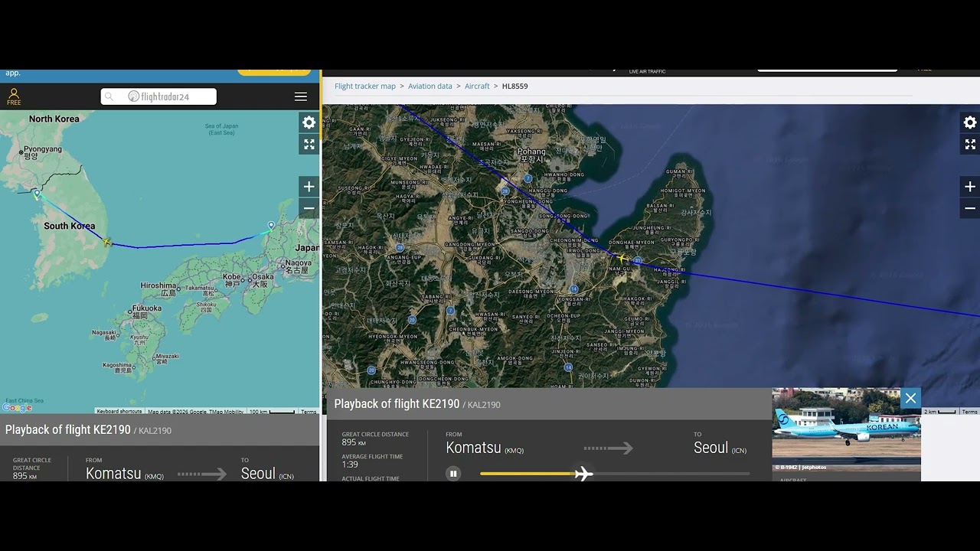Open Terms link on the left map
The image size is (980, 551).
tap(309, 412)
